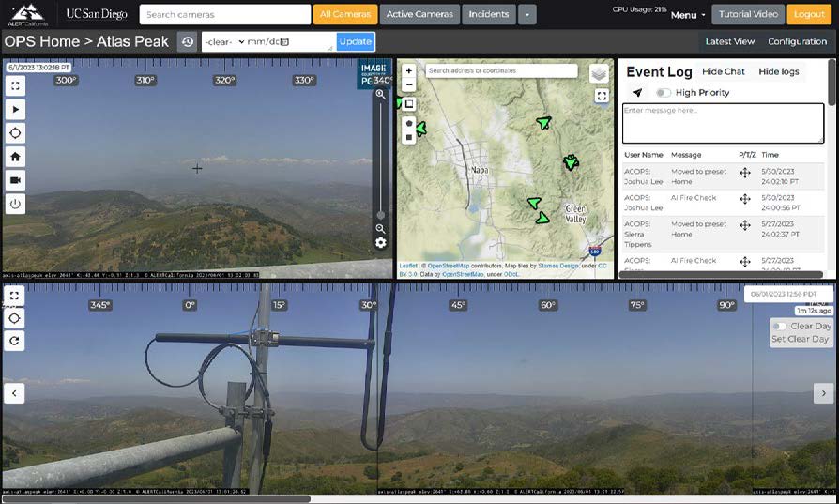Screen dimensions: 839x504
Task: Click the map zoom in plus button
Action: (x=409, y=70)
